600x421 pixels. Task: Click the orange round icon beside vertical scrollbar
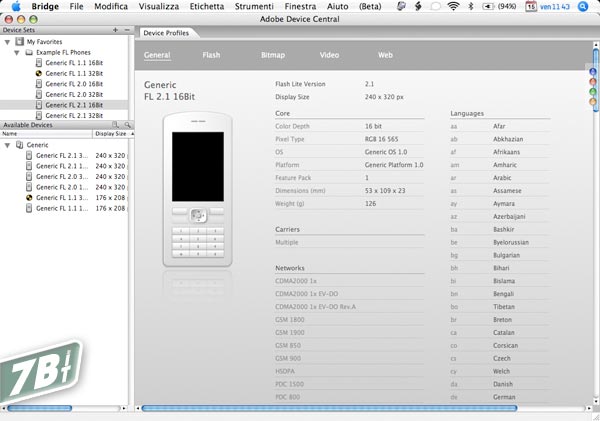point(593,101)
